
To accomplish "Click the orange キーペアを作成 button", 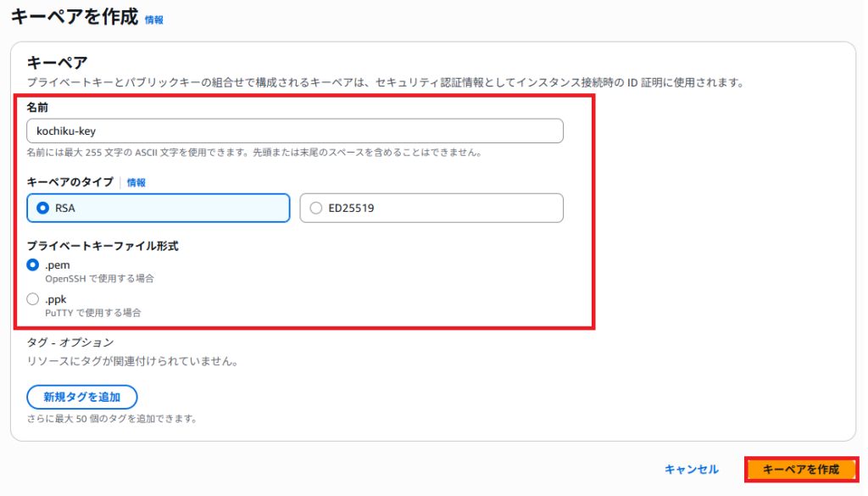I will tap(801, 470).
